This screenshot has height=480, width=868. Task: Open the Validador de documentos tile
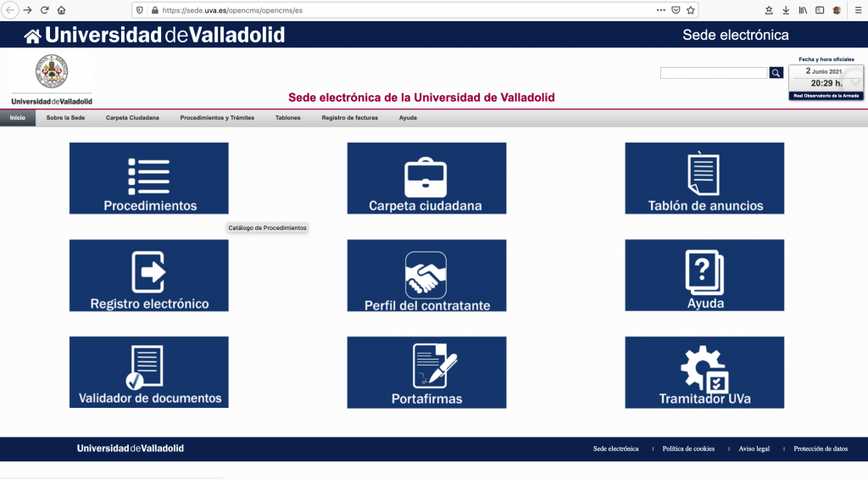click(149, 372)
